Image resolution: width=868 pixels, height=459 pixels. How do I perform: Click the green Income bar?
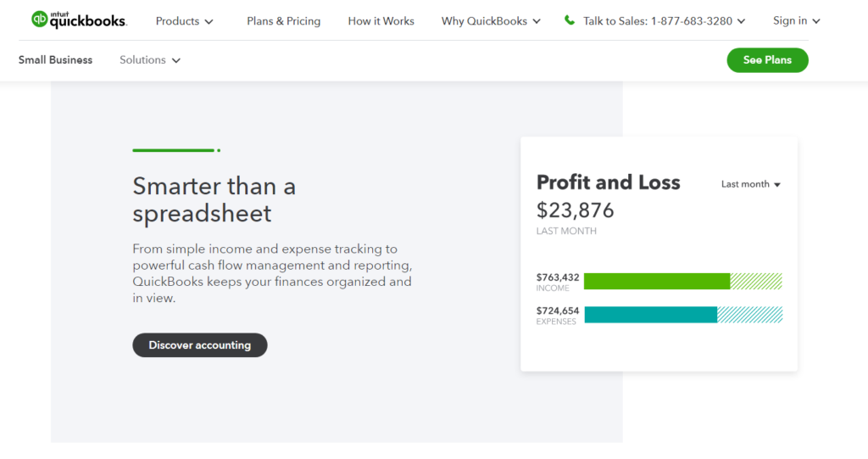[x=657, y=281]
